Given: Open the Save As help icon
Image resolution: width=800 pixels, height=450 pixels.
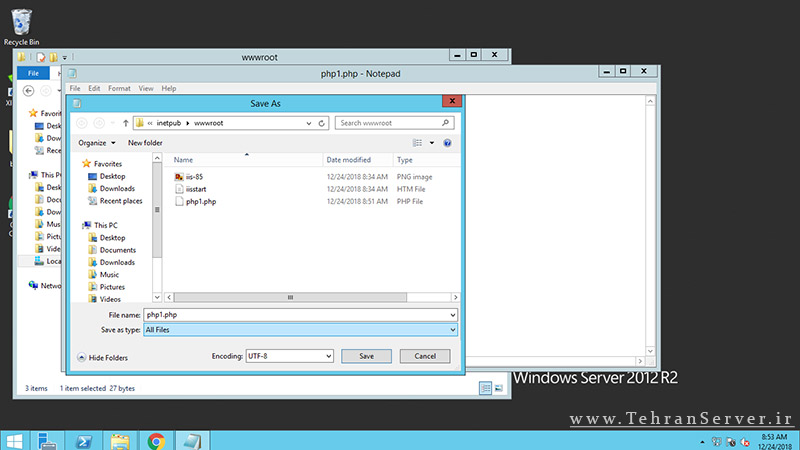Looking at the screenshot, I should 447,143.
